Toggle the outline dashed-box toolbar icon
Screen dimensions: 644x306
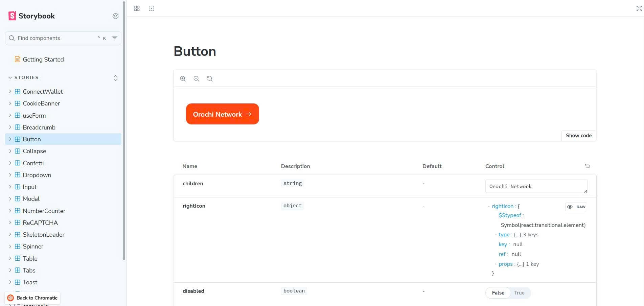click(x=152, y=8)
